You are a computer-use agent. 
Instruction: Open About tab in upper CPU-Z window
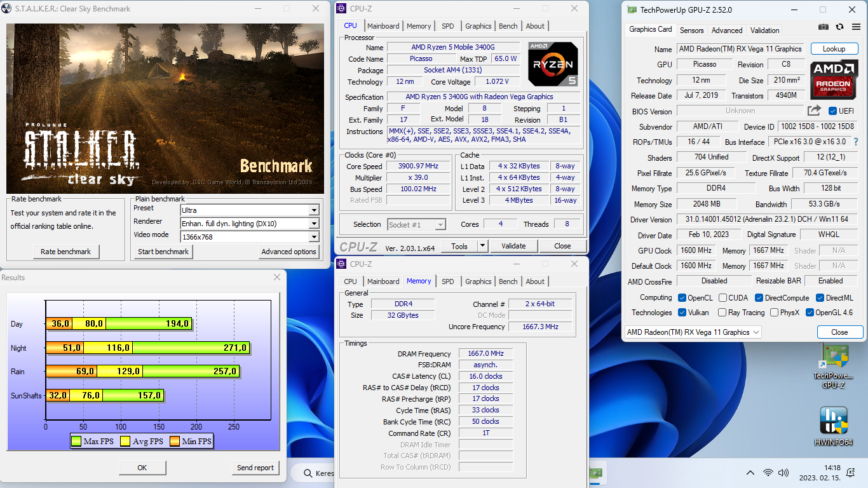[x=535, y=26]
